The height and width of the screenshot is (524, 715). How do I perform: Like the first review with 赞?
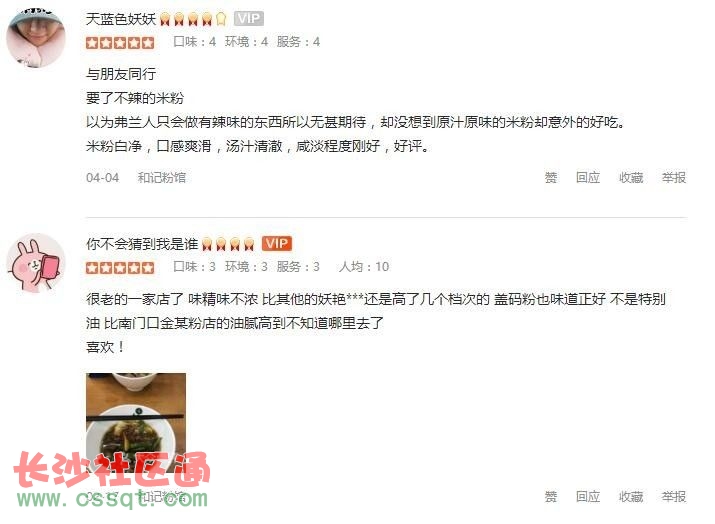[551, 177]
